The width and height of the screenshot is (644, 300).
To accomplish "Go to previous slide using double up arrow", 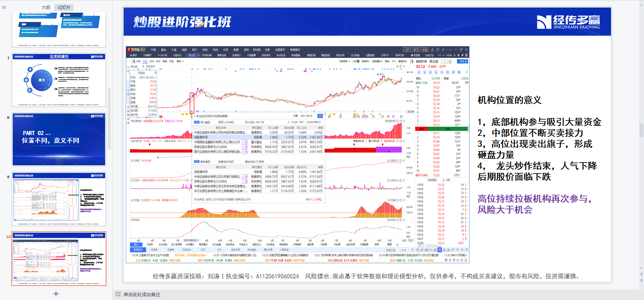I will click(x=641, y=274).
